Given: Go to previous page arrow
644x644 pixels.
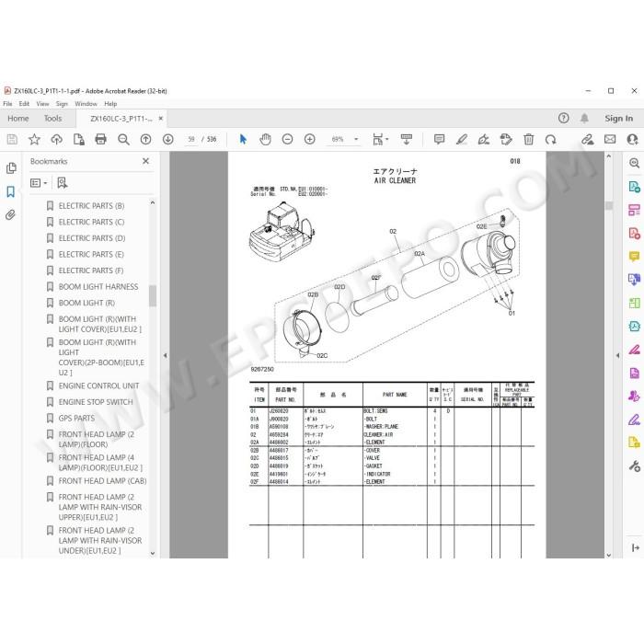Looking at the screenshot, I should (x=145, y=140).
